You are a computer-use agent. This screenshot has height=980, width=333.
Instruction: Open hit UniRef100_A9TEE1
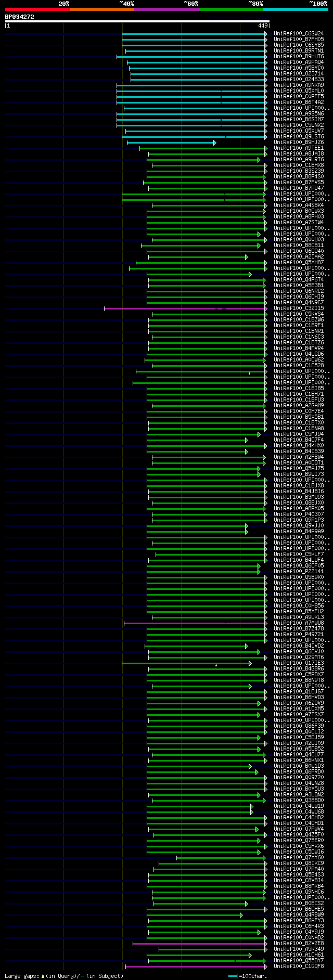299,148
